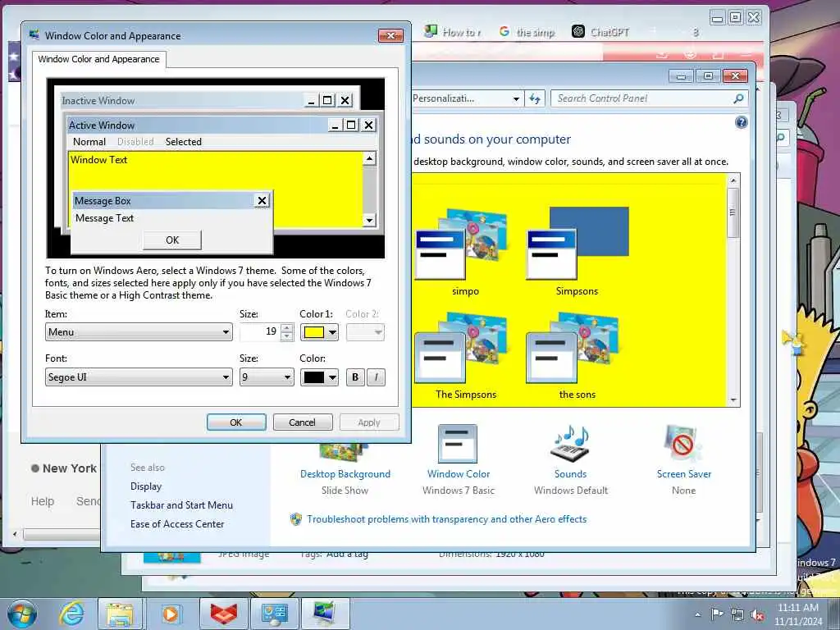Image resolution: width=840 pixels, height=630 pixels.
Task: Select the Simpsons theme
Action: coord(577,253)
